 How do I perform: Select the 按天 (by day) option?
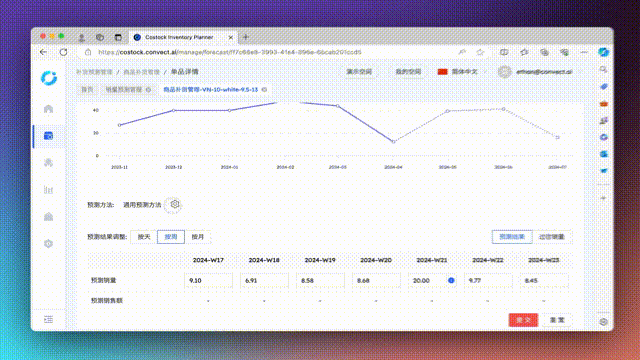tap(144, 237)
